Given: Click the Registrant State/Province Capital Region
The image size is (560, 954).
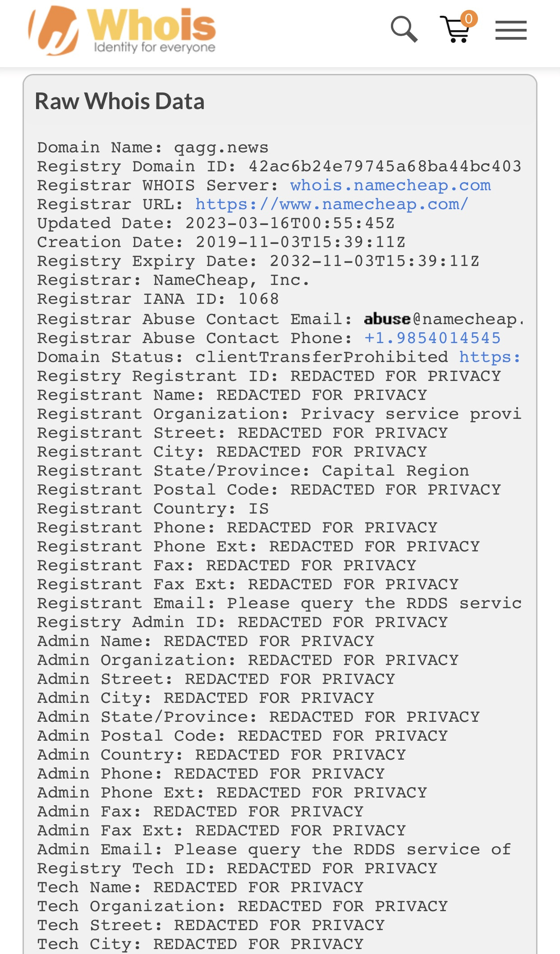Looking at the screenshot, I should (x=395, y=471).
